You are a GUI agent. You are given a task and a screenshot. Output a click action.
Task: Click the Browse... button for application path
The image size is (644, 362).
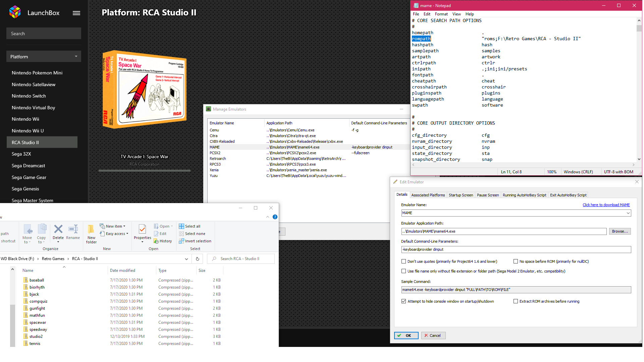coord(620,231)
